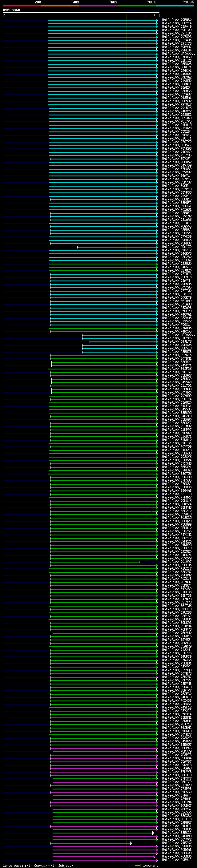This screenshot has width=197, height=868.
Task: Select the label UniRef100_B4S540
Action: [x=177, y=382]
